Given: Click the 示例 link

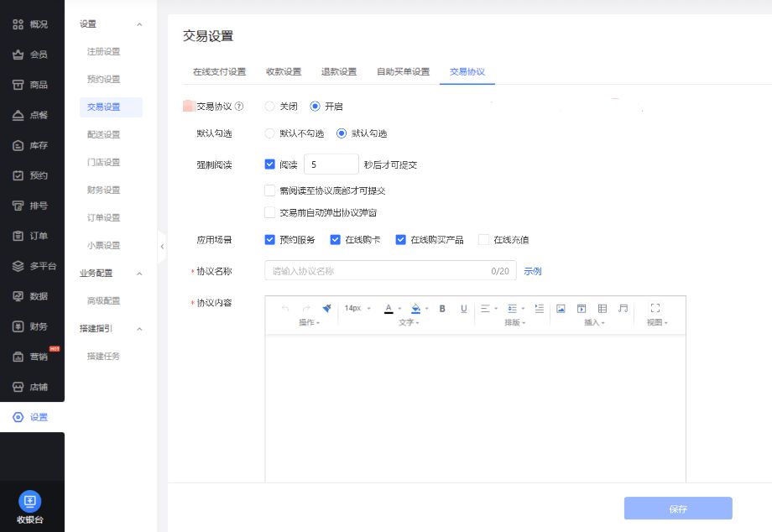Looking at the screenshot, I should pos(533,271).
